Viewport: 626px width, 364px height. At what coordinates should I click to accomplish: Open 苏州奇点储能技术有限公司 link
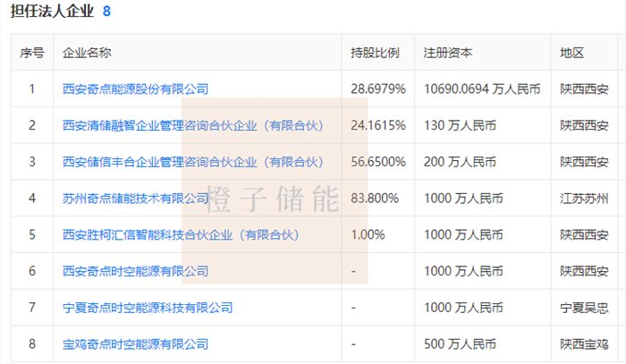[x=135, y=199]
